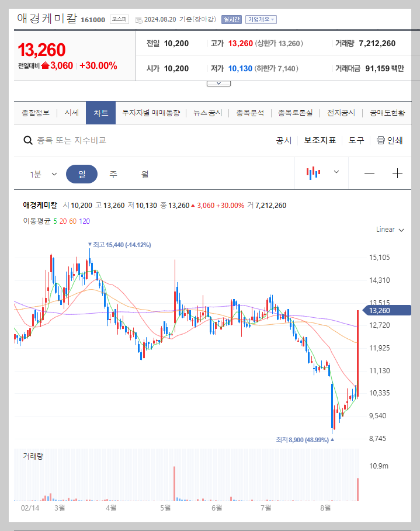This screenshot has width=420, height=531.
Task: Open the 기업개요 dropdown
Action: point(261,18)
